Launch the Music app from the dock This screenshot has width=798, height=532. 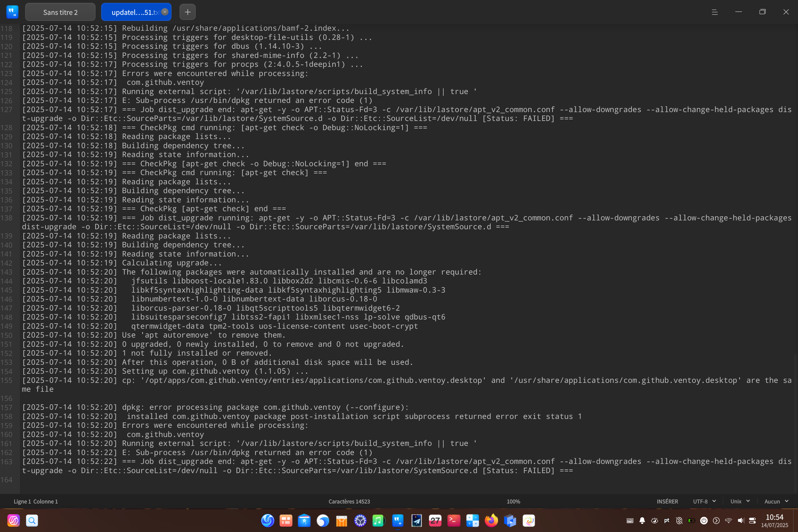378,520
